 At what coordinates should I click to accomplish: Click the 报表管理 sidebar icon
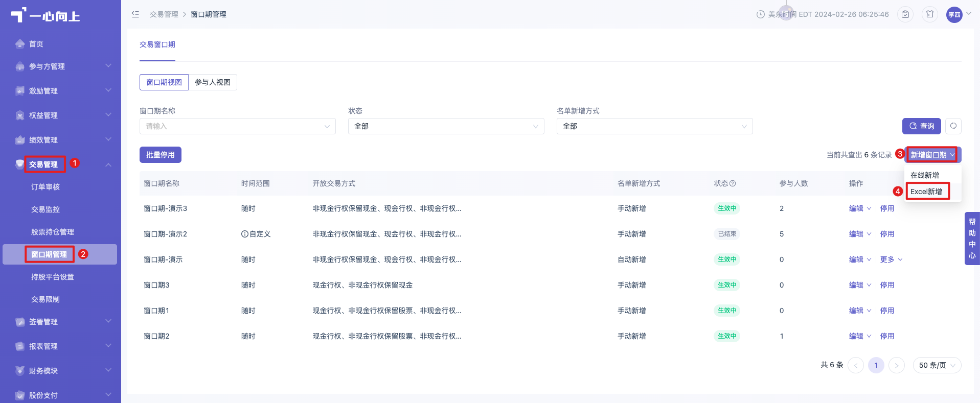[20, 346]
